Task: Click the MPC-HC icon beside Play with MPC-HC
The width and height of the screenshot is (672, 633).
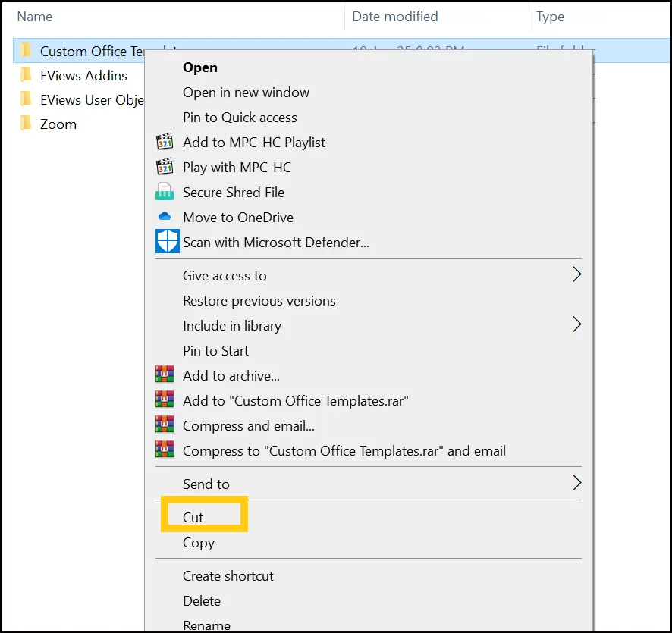Action: [x=165, y=167]
